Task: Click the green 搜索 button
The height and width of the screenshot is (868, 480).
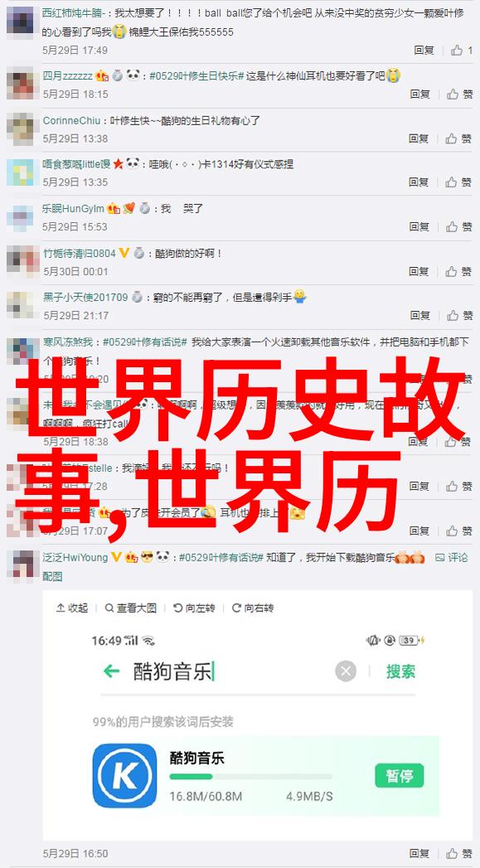Action: [x=401, y=672]
